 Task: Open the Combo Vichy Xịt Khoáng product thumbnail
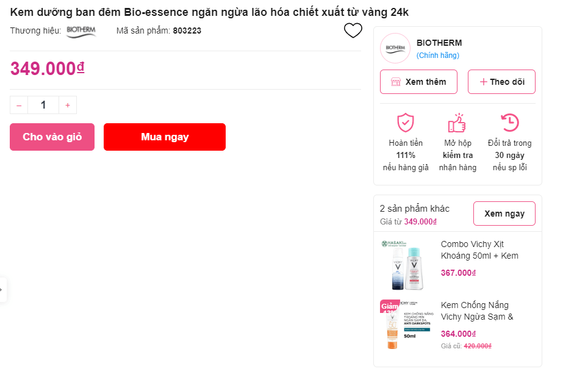pyautogui.click(x=406, y=265)
